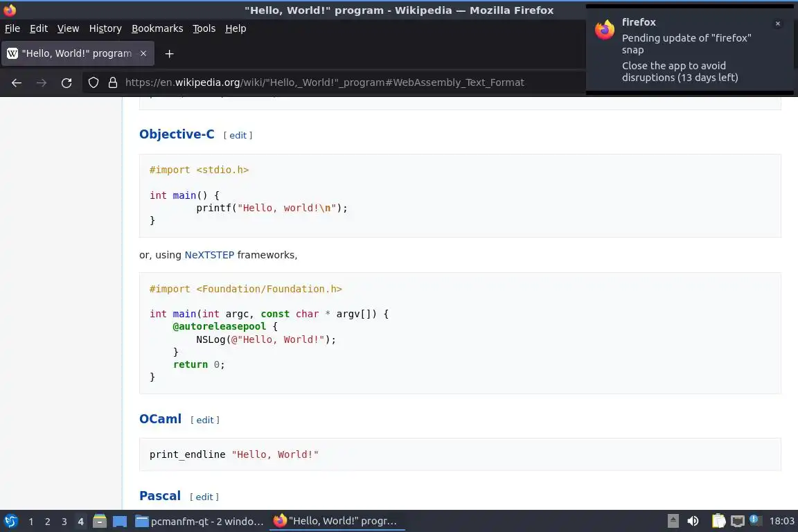The image size is (798, 532).
Task: Click the address bar URL field
Action: point(325,82)
